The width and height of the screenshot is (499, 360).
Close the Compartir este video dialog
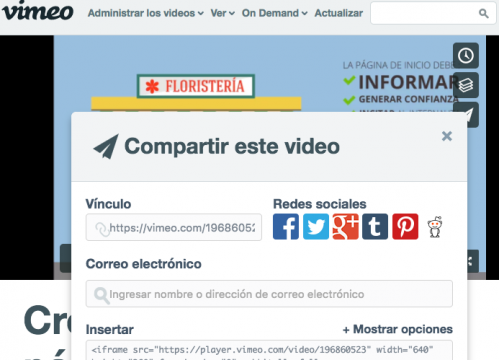[x=447, y=136]
